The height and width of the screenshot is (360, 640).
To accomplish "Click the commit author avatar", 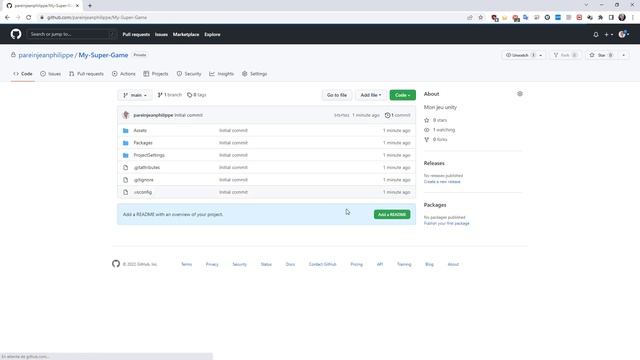I will (x=126, y=115).
